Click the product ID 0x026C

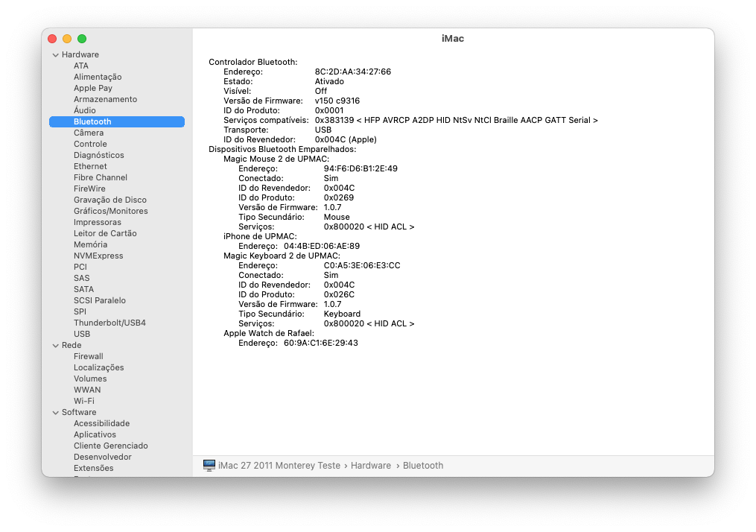[x=339, y=294]
